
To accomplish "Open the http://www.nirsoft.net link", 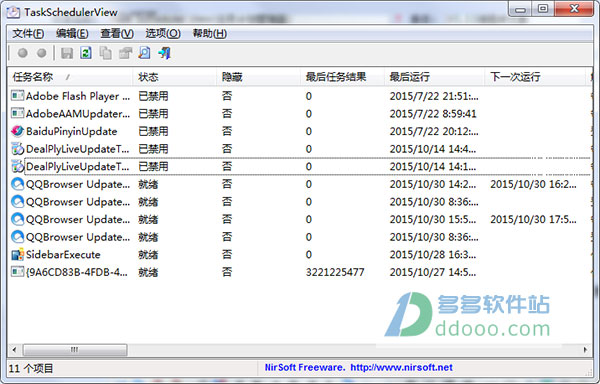I will click(x=401, y=368).
